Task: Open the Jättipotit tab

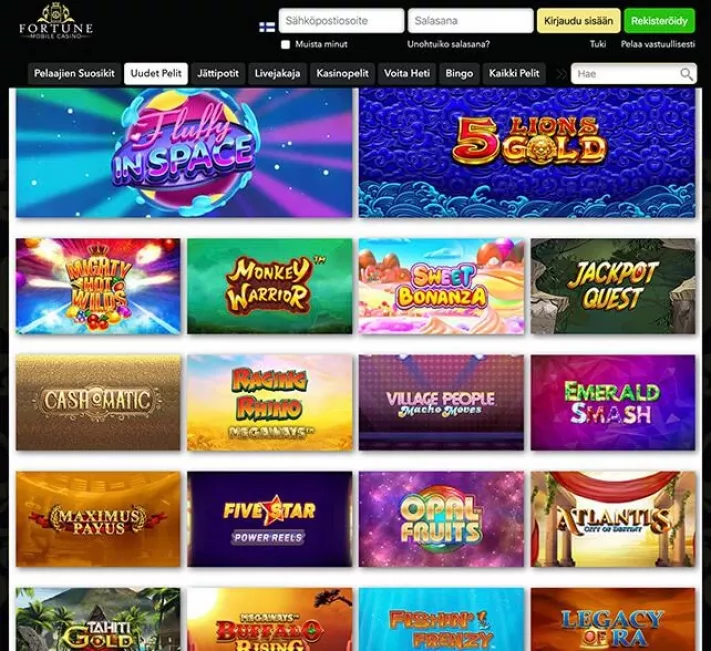Action: point(218,73)
